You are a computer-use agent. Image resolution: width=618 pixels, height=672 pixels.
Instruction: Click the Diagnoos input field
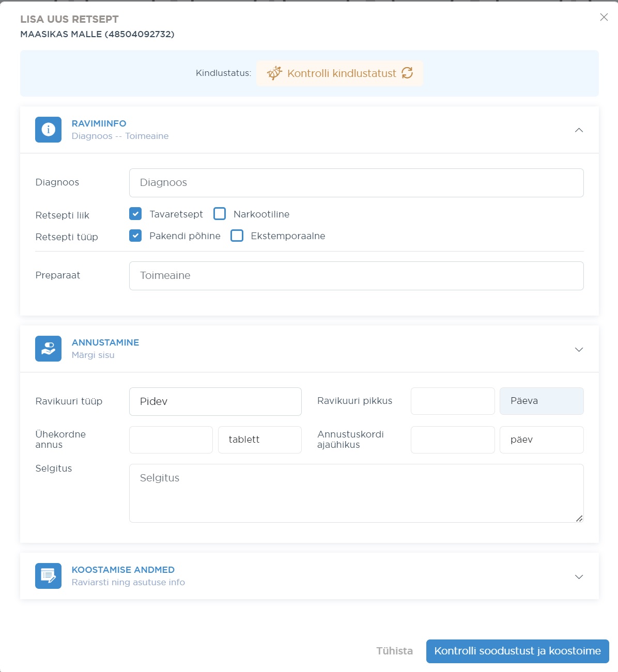point(356,183)
